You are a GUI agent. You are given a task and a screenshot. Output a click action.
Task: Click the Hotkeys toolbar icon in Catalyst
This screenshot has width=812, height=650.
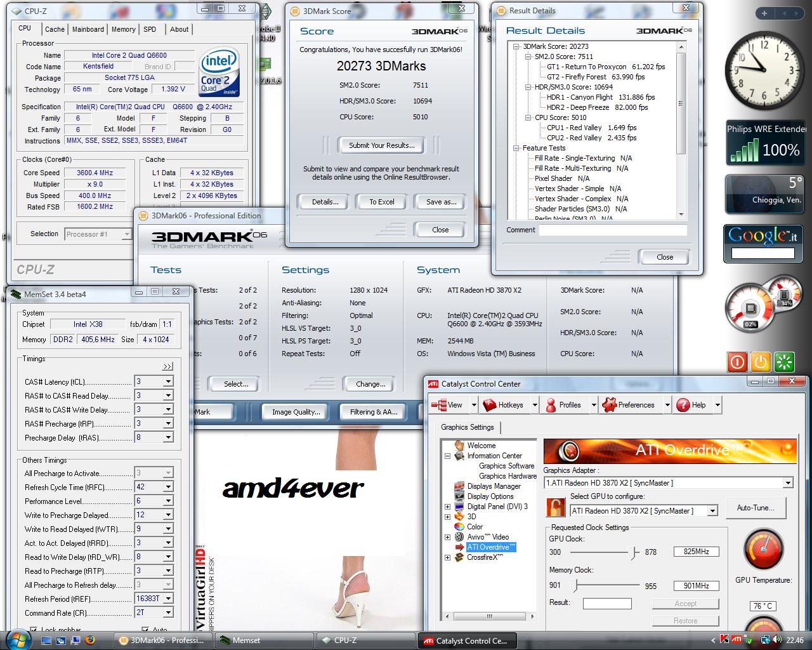click(x=490, y=405)
